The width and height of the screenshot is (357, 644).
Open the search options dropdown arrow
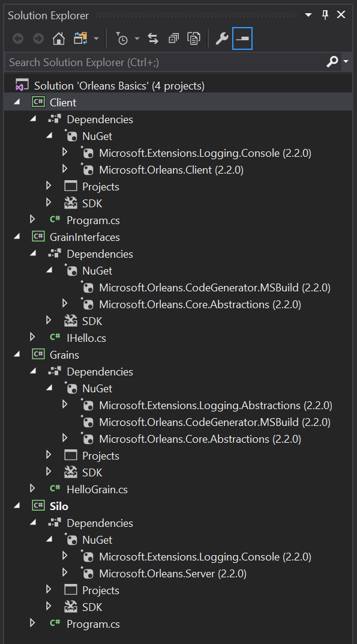coord(346,62)
